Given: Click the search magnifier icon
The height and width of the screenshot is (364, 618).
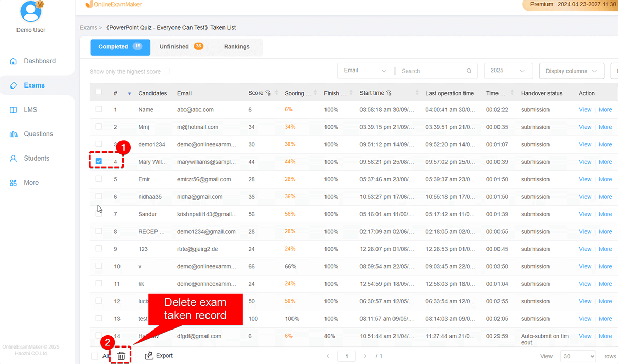Looking at the screenshot, I should click(x=469, y=71).
